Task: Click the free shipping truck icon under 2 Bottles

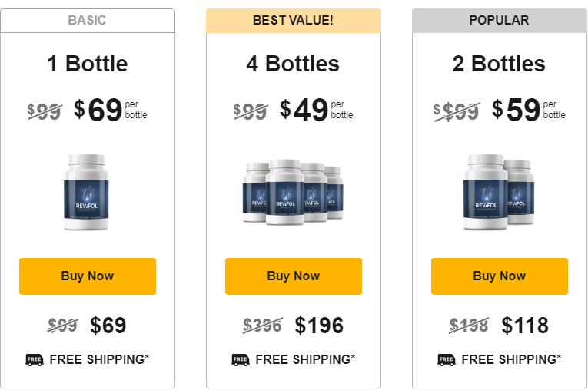Action: click(x=447, y=359)
